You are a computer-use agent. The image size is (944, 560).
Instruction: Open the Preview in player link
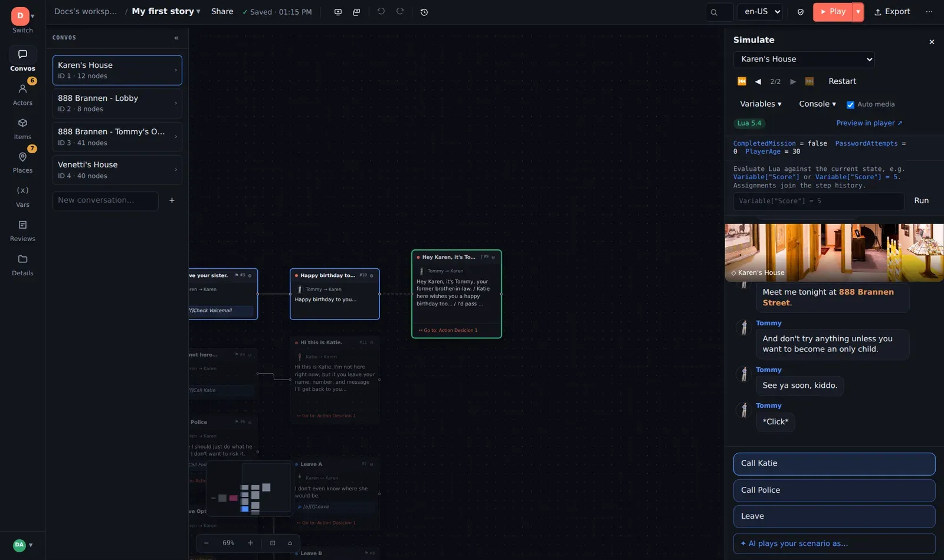pyautogui.click(x=869, y=123)
